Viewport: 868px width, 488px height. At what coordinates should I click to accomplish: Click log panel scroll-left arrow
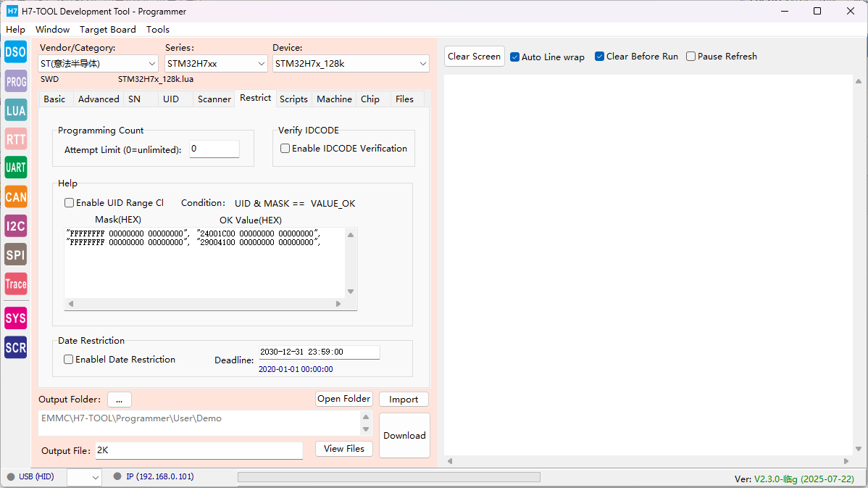coord(450,461)
